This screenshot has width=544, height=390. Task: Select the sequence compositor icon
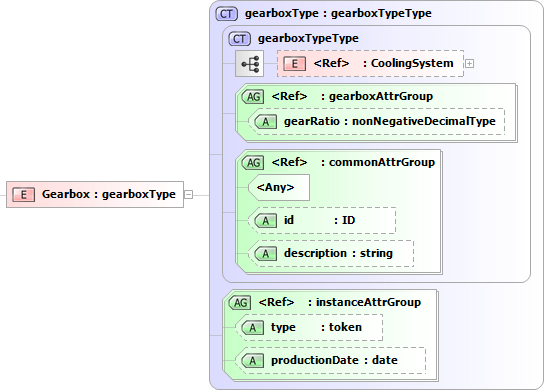[x=249, y=64]
